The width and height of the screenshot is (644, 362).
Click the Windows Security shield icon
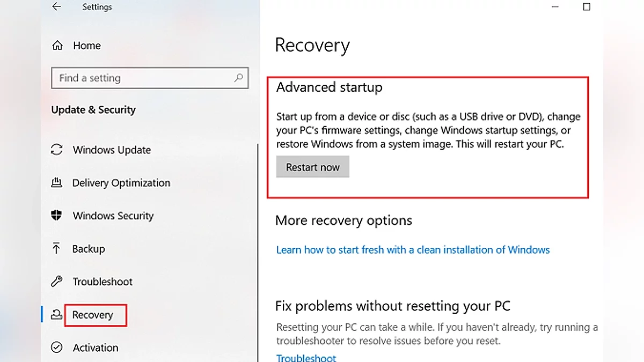56,216
